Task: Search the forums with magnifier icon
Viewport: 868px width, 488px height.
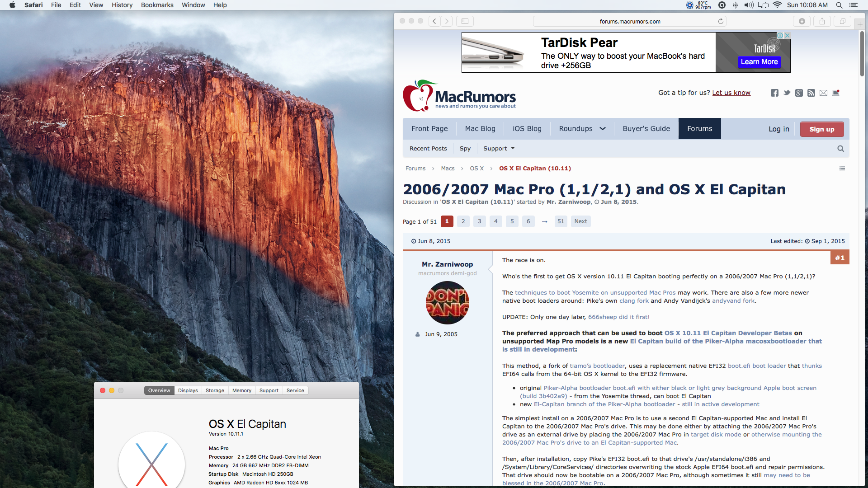Action: (840, 149)
